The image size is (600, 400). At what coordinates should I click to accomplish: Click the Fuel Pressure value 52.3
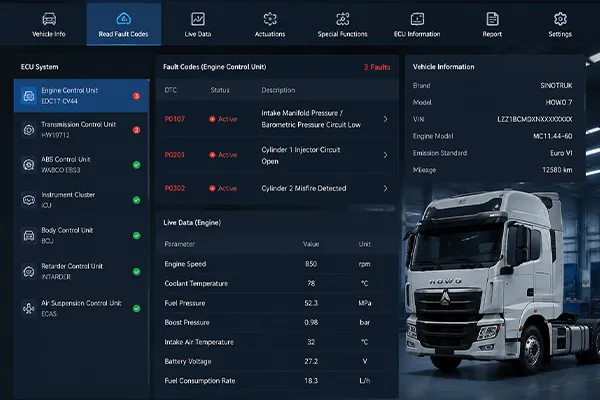click(311, 303)
